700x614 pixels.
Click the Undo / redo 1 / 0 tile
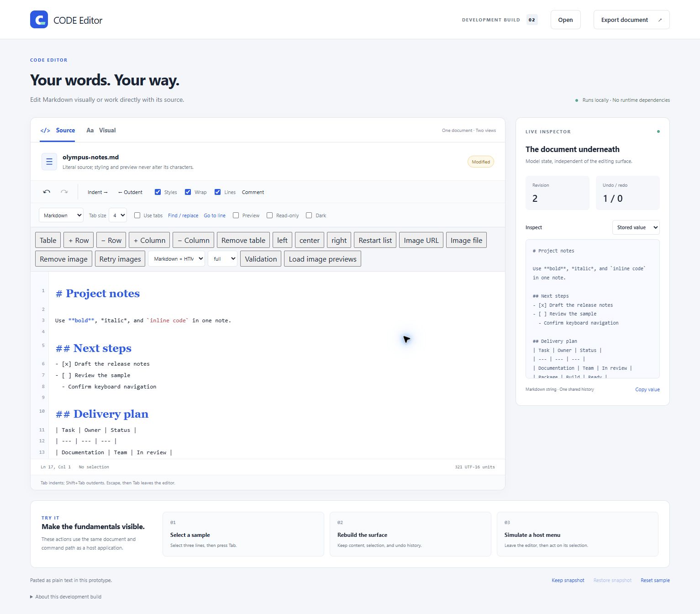[628, 193]
